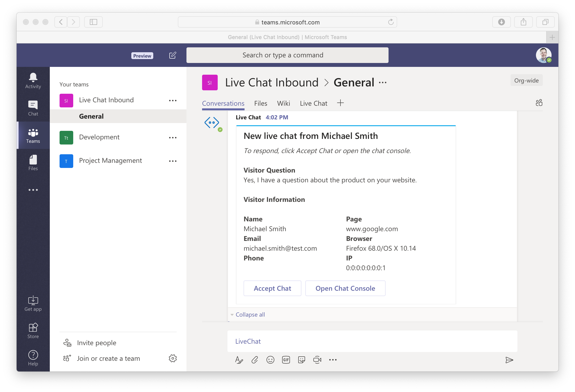Click the Join or create a team option
The image size is (575, 392).
point(108,358)
